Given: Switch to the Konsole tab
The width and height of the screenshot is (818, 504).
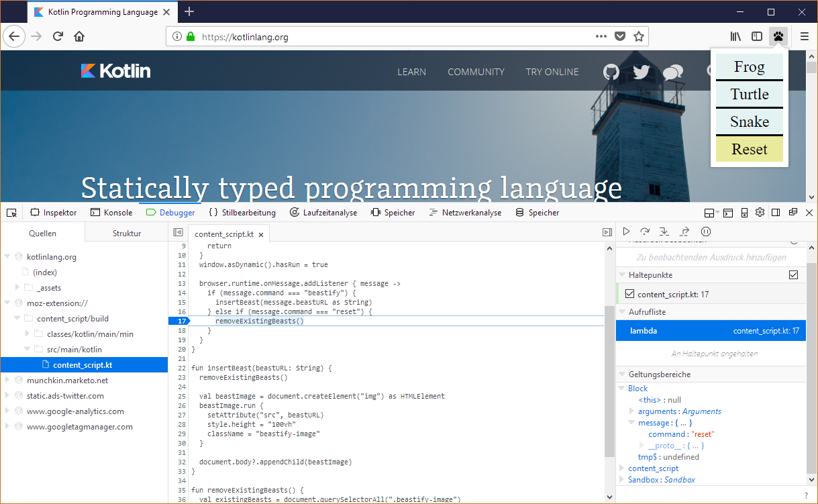Looking at the screenshot, I should [x=111, y=213].
